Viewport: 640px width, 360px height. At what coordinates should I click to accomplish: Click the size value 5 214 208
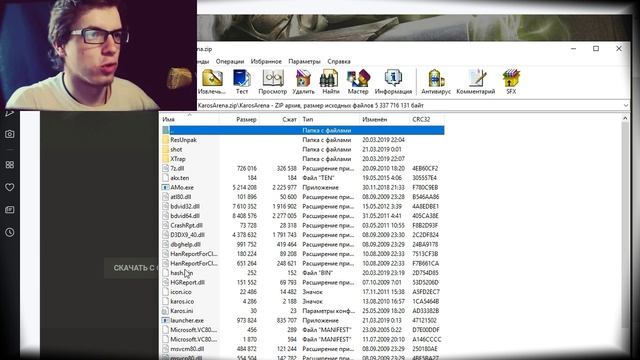tap(244, 187)
